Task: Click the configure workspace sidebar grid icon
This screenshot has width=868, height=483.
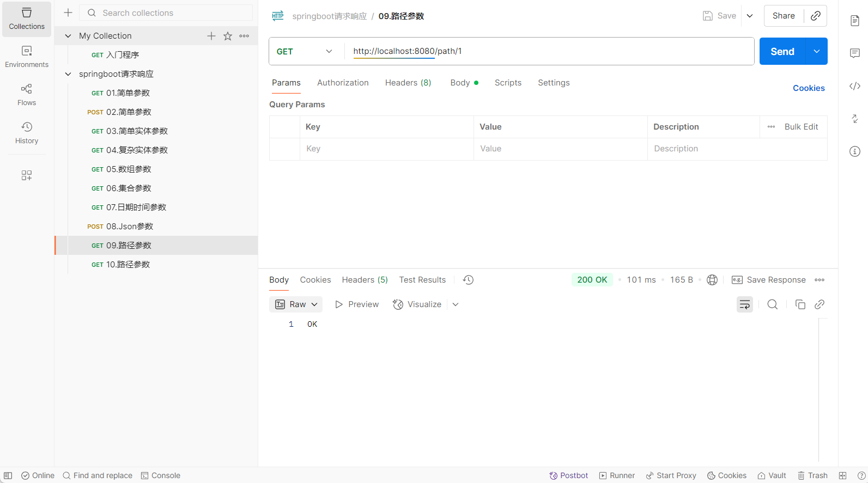Action: click(27, 175)
